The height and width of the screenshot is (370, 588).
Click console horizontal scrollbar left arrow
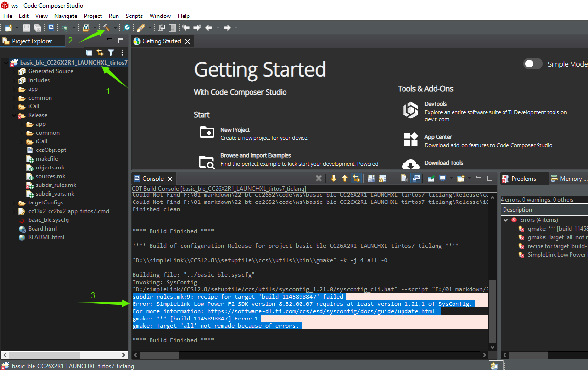136,355
